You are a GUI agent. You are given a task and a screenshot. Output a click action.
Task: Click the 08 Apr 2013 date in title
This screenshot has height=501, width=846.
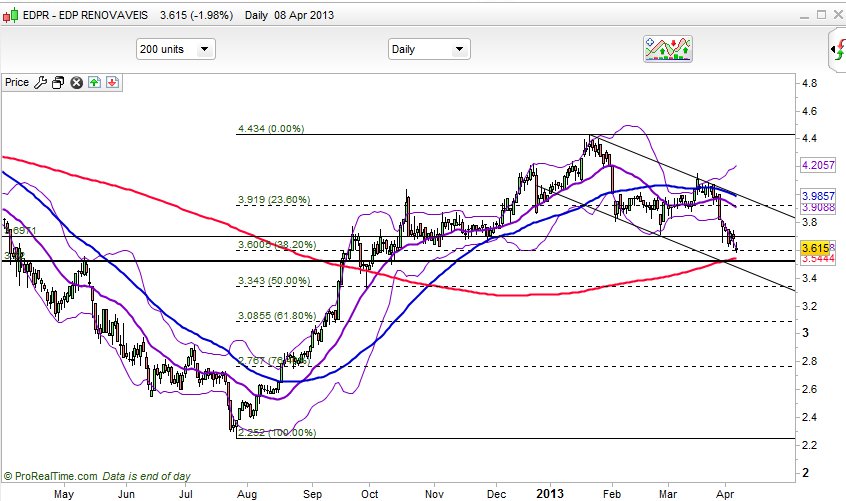pos(304,15)
